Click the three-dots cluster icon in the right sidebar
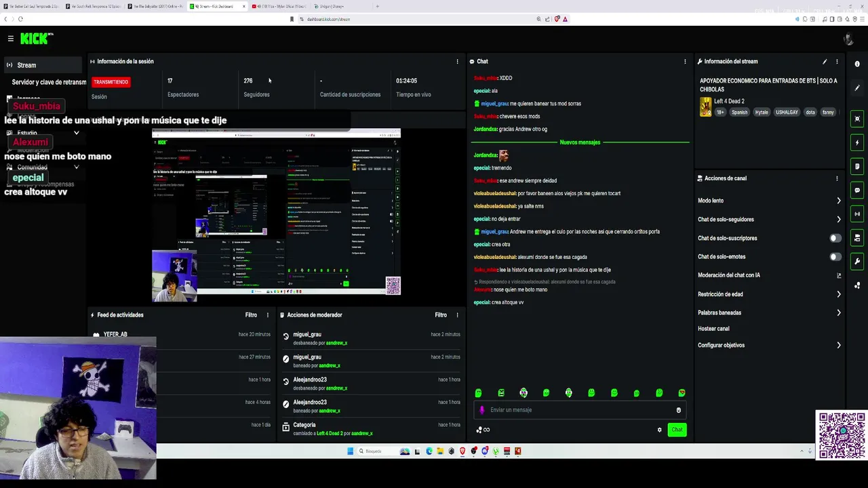The image size is (868, 488). tap(857, 285)
